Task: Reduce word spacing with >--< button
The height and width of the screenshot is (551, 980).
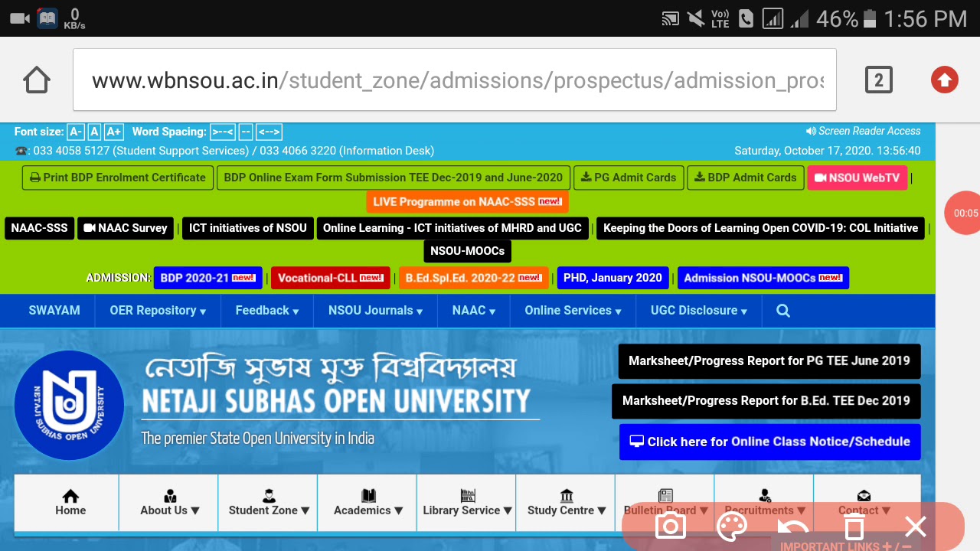Action: pos(223,132)
